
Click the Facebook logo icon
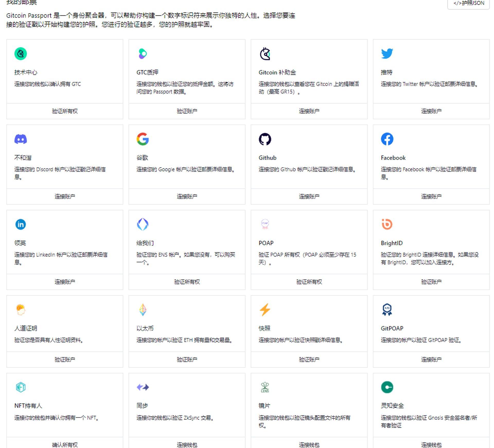[387, 139]
